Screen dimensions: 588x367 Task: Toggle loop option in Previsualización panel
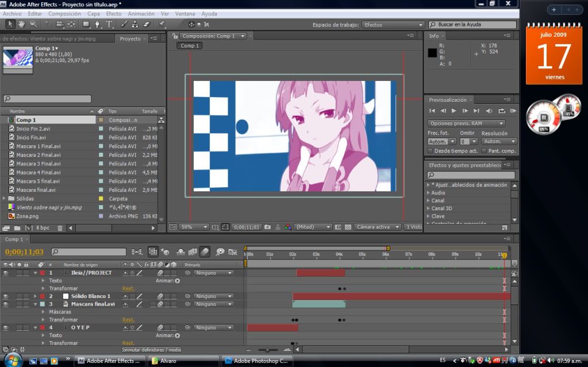501,111
